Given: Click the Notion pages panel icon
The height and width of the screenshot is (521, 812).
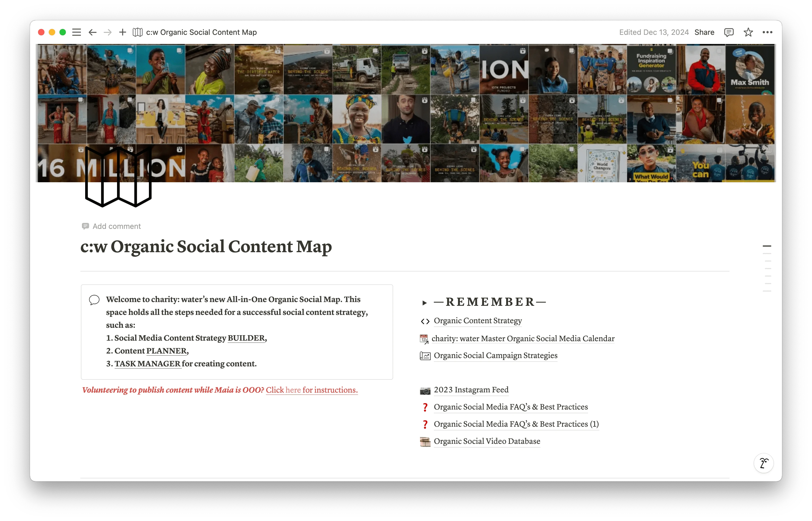Looking at the screenshot, I should click(x=77, y=32).
